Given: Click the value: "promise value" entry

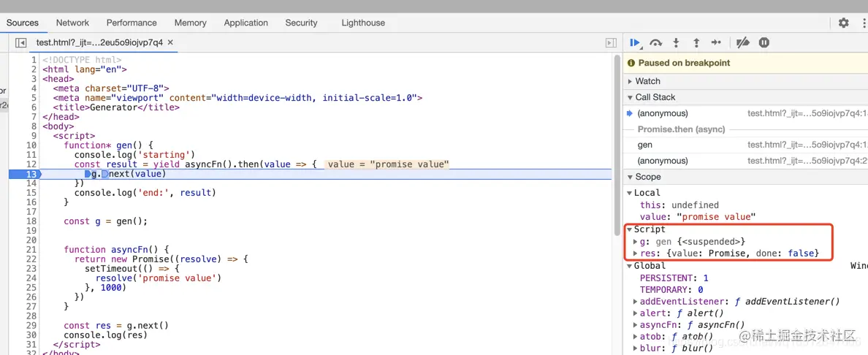Looking at the screenshot, I should [x=698, y=217].
